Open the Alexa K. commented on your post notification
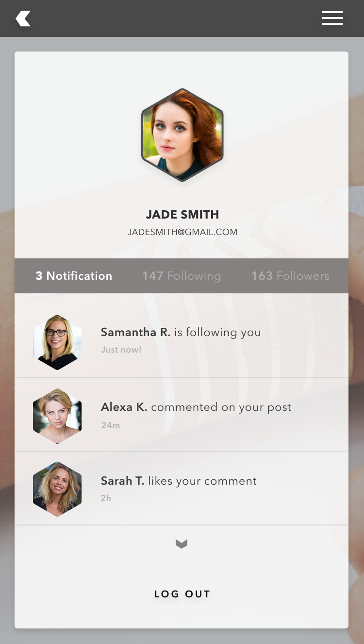The height and width of the screenshot is (644, 364). (182, 414)
